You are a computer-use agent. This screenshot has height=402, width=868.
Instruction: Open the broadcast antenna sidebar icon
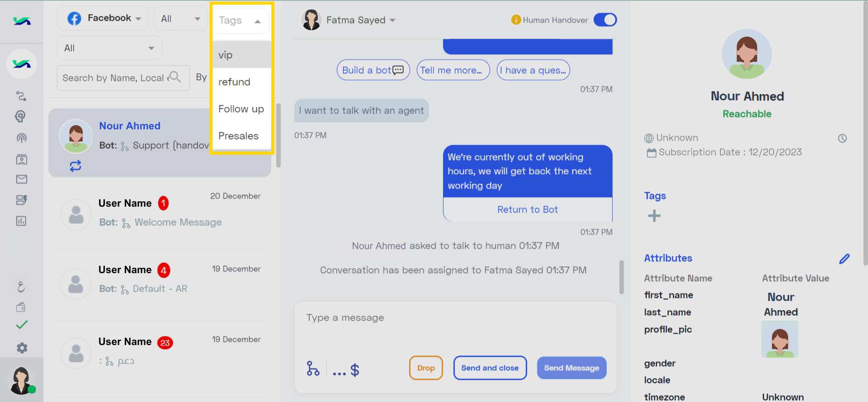pyautogui.click(x=21, y=138)
